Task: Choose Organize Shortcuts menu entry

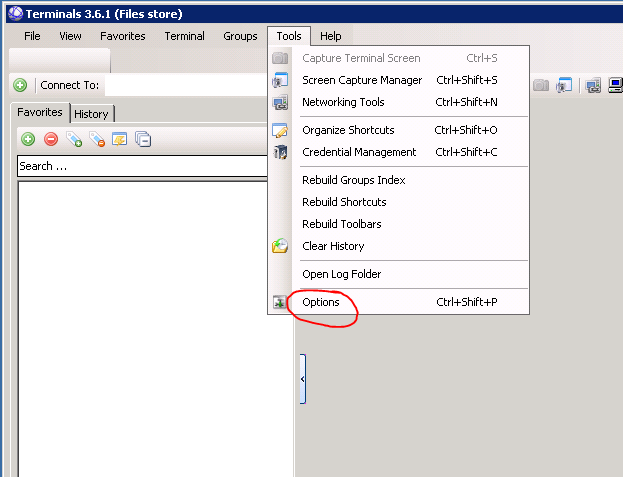Action: click(x=399, y=130)
